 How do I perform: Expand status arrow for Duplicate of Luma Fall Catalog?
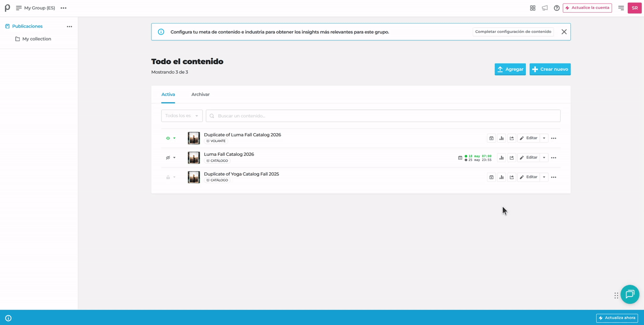(175, 138)
